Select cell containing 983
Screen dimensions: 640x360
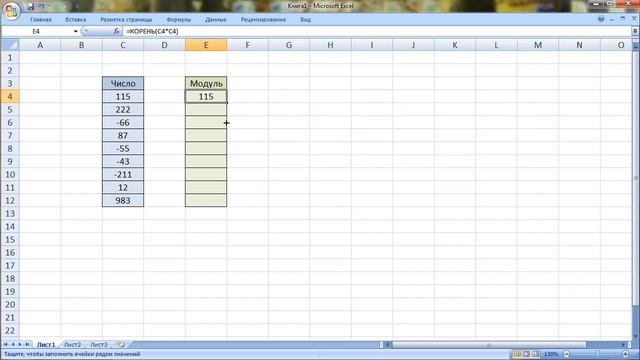click(123, 200)
